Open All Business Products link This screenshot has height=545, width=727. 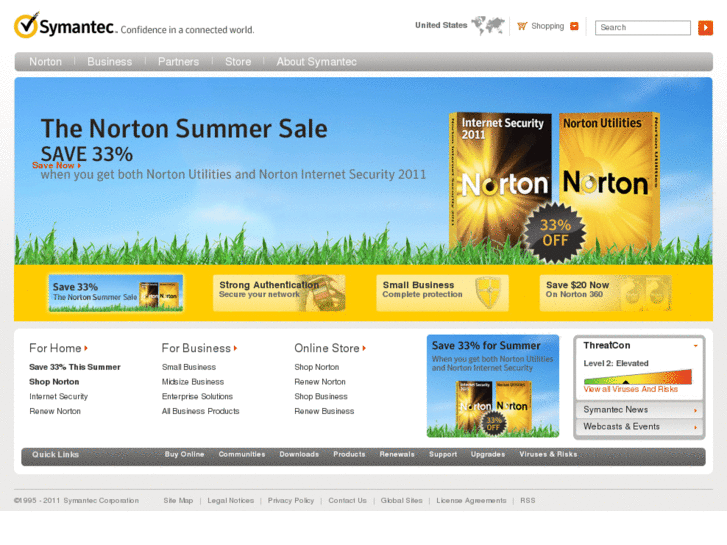pyautogui.click(x=200, y=411)
